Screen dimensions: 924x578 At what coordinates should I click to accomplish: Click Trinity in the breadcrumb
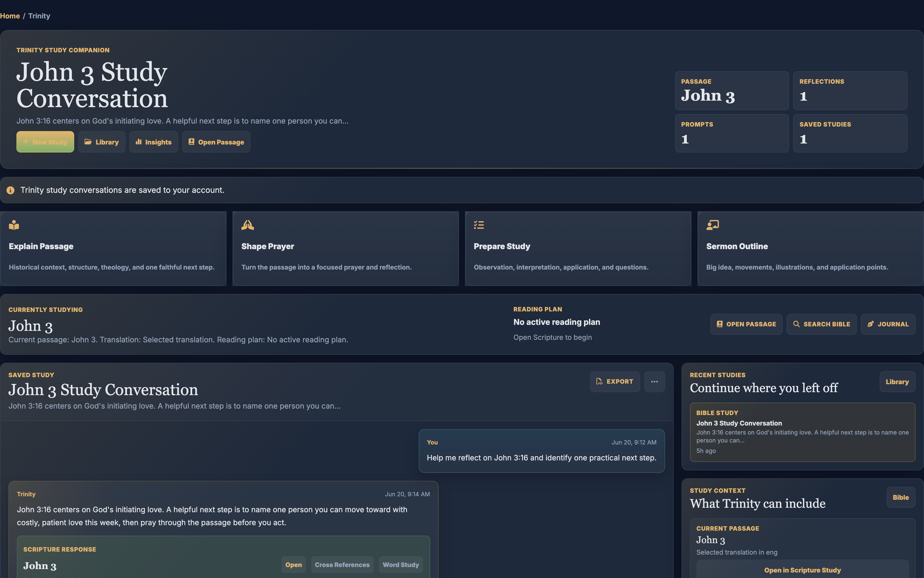(x=39, y=16)
